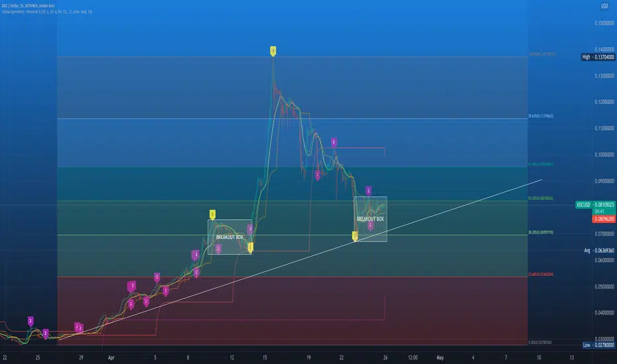Open the USD currency selector button
Viewport: 617px width, 364px height.
[604, 6]
